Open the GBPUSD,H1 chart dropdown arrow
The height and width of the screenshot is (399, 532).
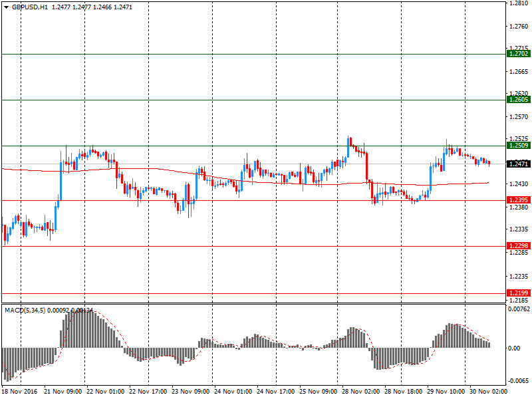tap(6, 7)
